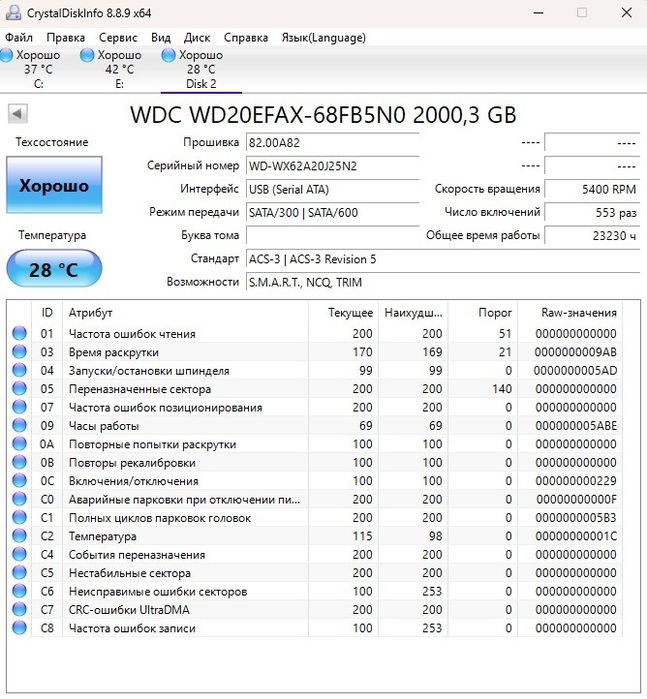Click status orb for attribute 01

pyautogui.click(x=19, y=333)
